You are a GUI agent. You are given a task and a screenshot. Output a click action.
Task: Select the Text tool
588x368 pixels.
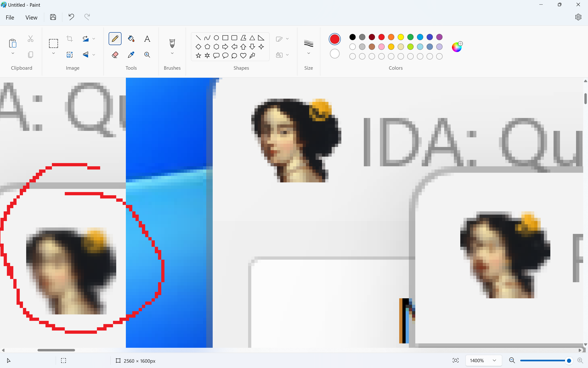147,39
